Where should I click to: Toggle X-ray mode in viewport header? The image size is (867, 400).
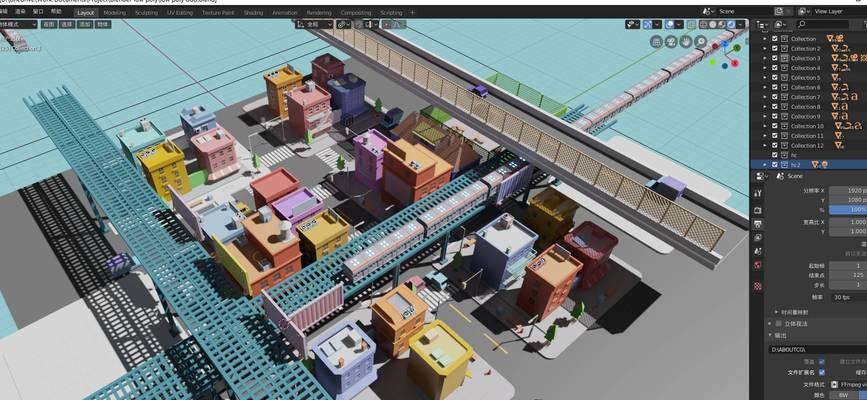[691, 24]
